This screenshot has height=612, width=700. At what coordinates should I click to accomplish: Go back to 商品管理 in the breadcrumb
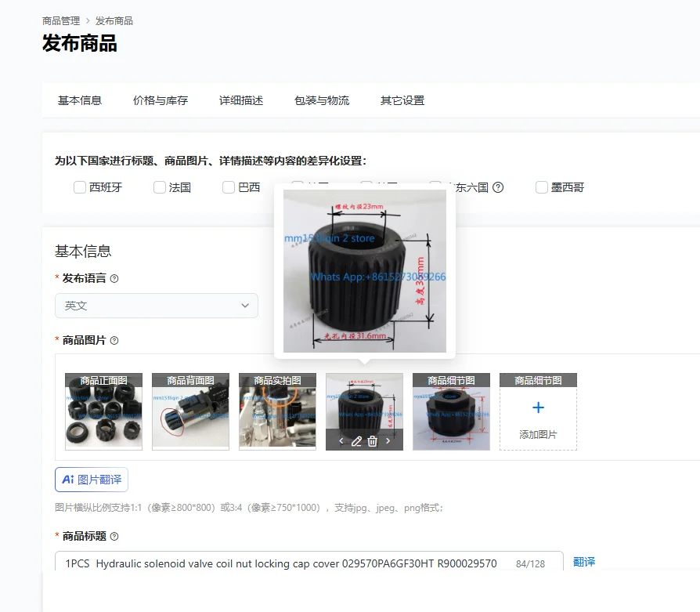[x=61, y=21]
